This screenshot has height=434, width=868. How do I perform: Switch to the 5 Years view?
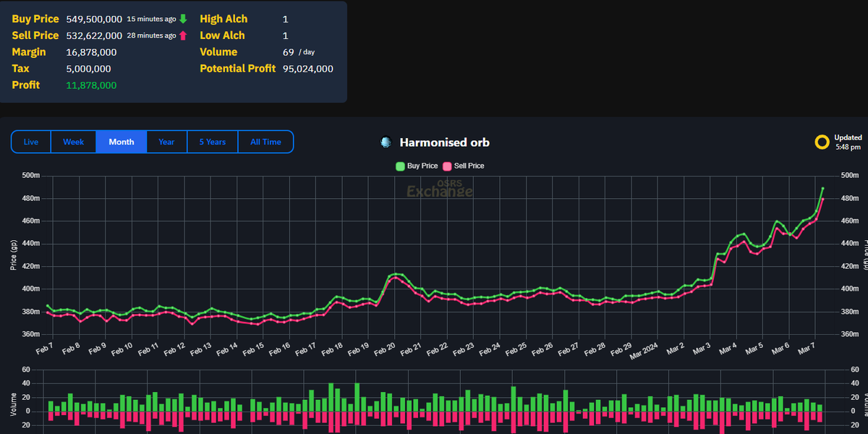212,142
